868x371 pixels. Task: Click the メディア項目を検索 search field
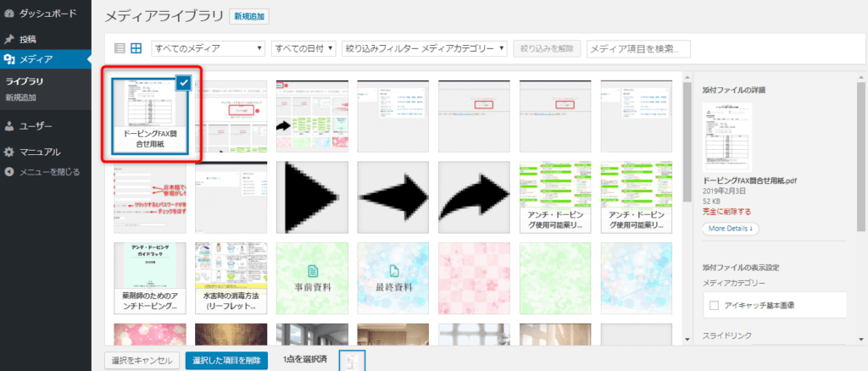638,48
